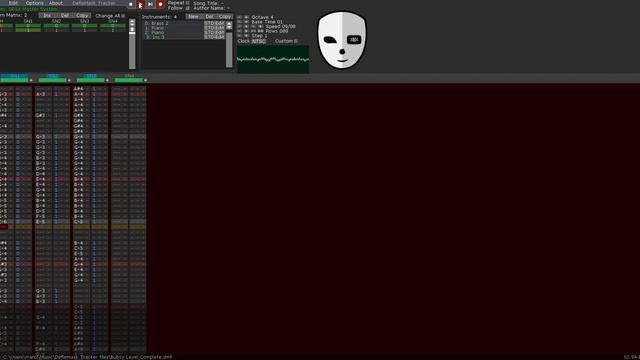This screenshot has height=360, width=640.
Task: Click SN1 green volume bar
Action: click(15, 80)
